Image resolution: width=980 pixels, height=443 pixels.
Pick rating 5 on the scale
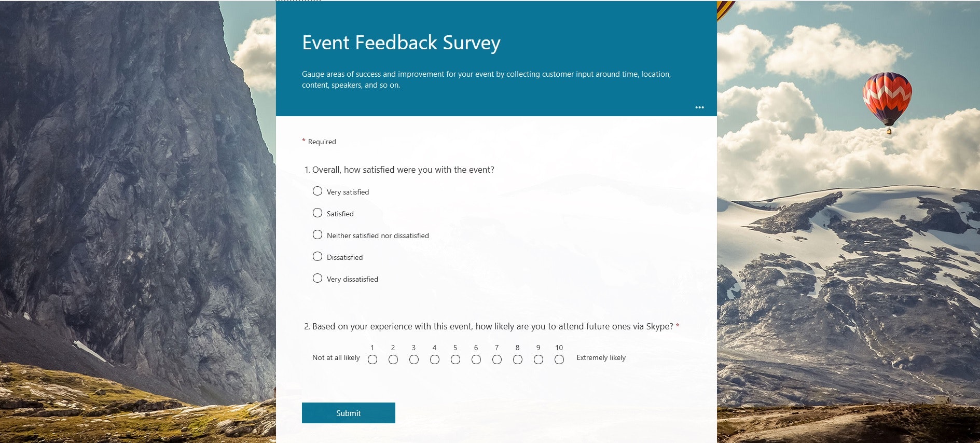pyautogui.click(x=456, y=359)
